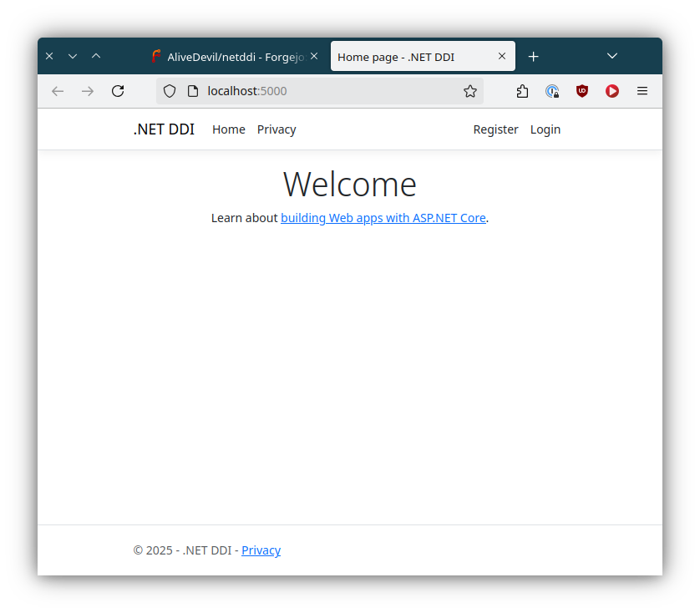Click the Welcome heading

click(350, 184)
